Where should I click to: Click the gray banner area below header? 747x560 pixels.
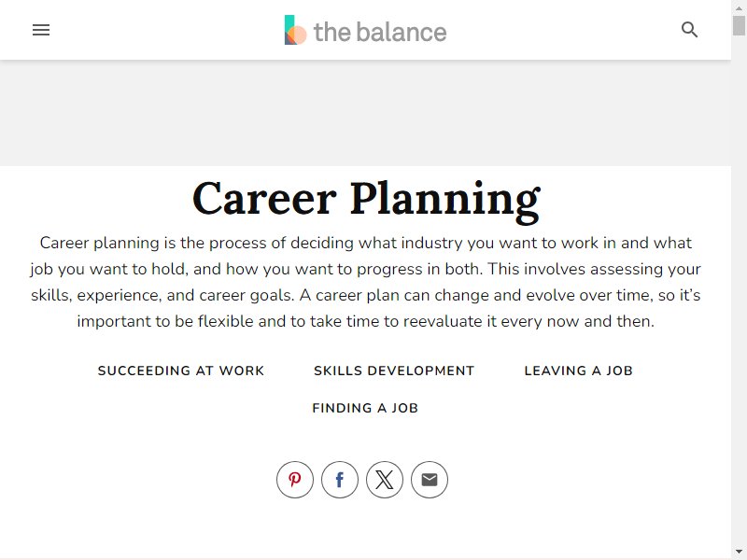[x=365, y=113]
